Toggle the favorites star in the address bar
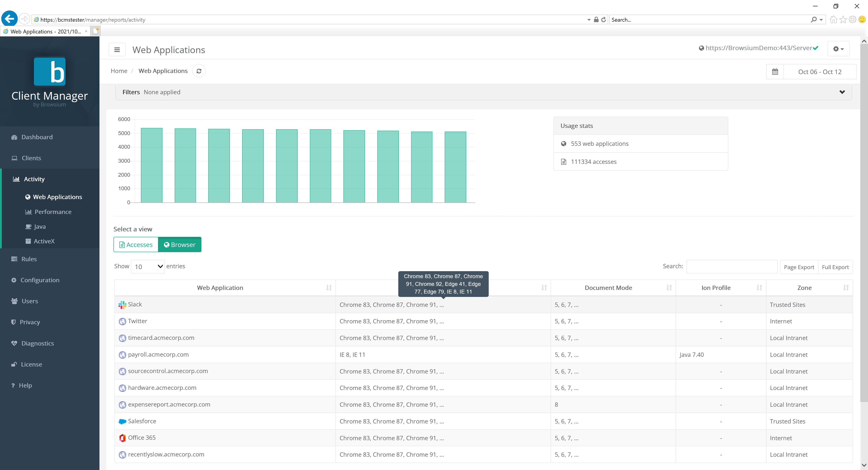This screenshot has width=868, height=470. [843, 19]
